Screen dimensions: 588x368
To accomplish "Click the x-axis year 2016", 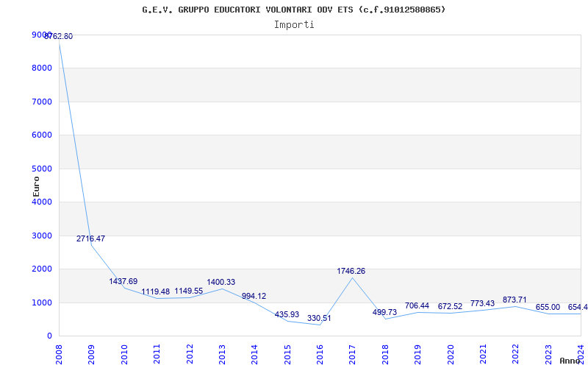I will [x=320, y=354].
